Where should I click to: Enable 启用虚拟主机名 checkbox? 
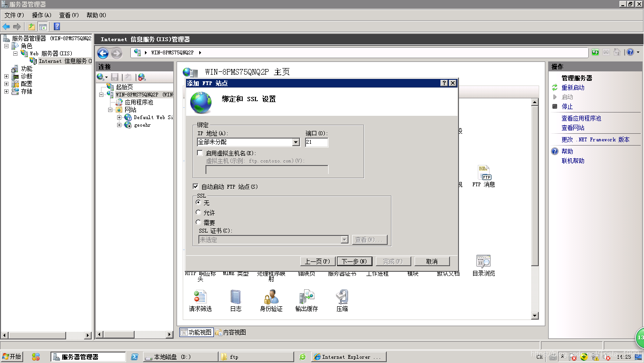(200, 153)
